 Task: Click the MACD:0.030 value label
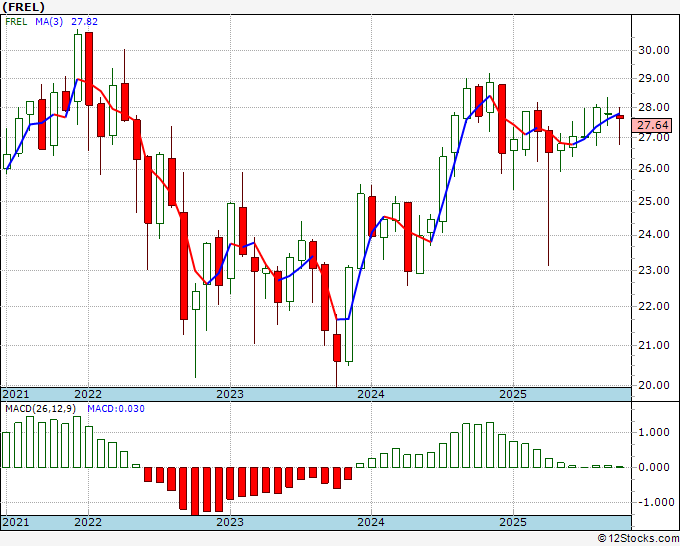pos(116,409)
